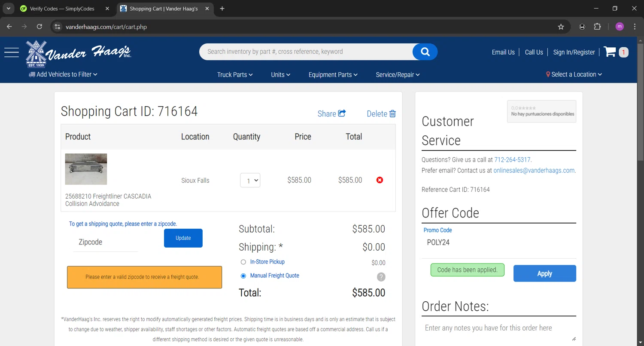
Task: Click the Delete trash can icon
Action: point(392,114)
